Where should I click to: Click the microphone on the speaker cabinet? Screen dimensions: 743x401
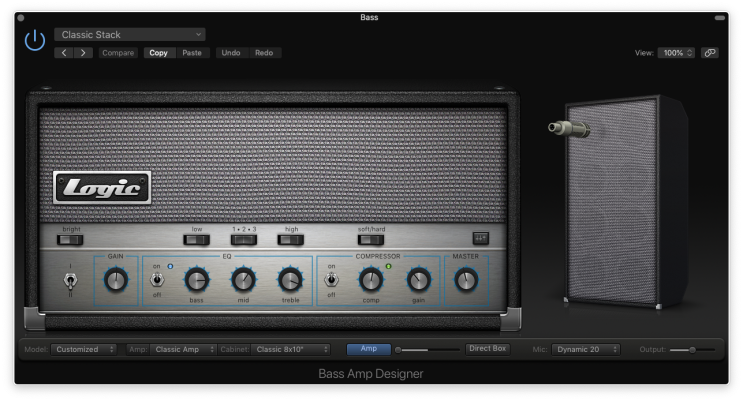567,129
